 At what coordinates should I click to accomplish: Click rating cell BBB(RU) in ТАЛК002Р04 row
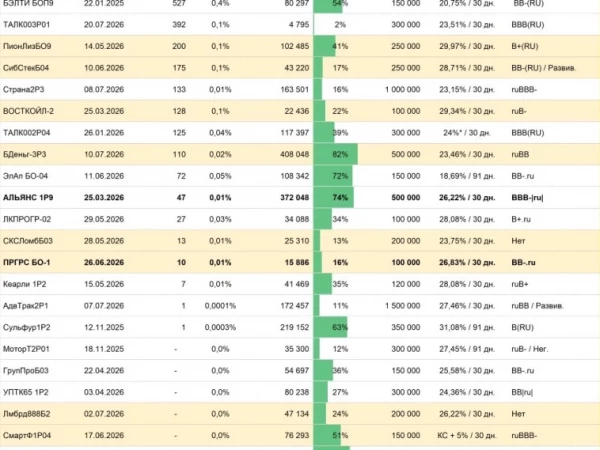(528, 133)
